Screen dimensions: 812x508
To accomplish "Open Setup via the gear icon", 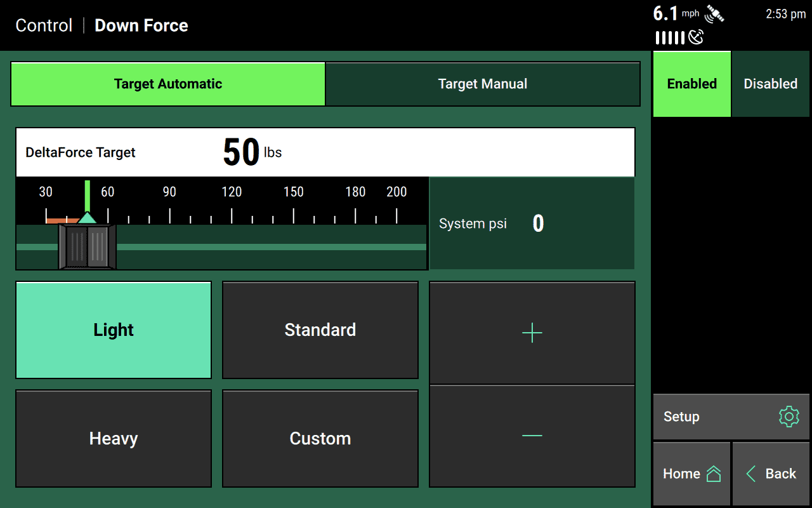I will pos(789,417).
